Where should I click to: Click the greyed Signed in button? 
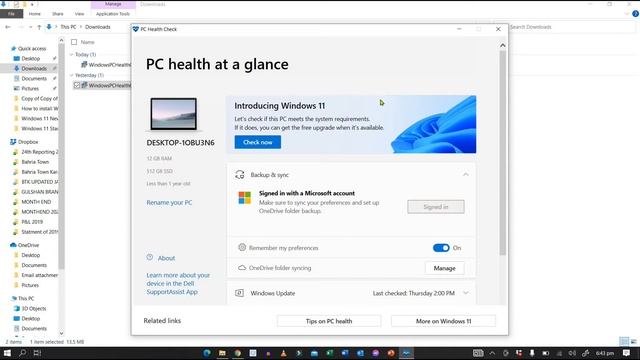pos(436,207)
